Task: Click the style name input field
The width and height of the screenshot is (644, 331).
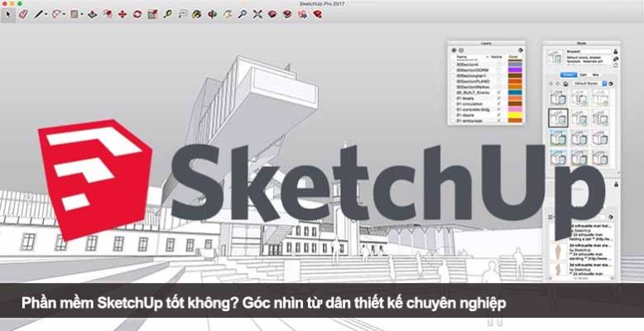Action: (589, 51)
